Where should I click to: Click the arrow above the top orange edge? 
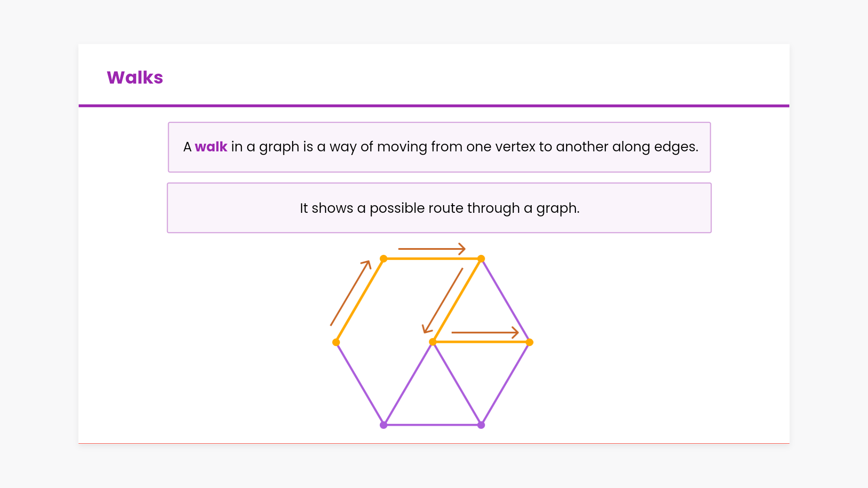tap(432, 249)
